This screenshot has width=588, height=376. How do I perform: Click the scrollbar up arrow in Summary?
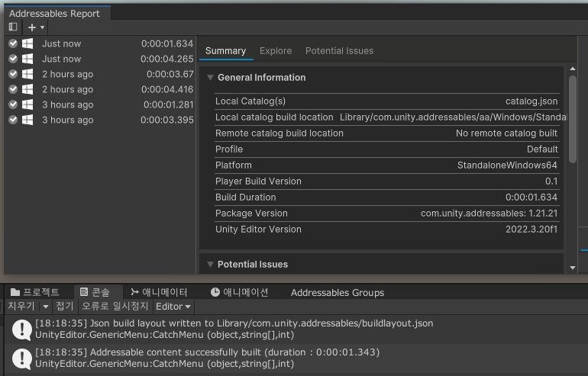(x=573, y=69)
